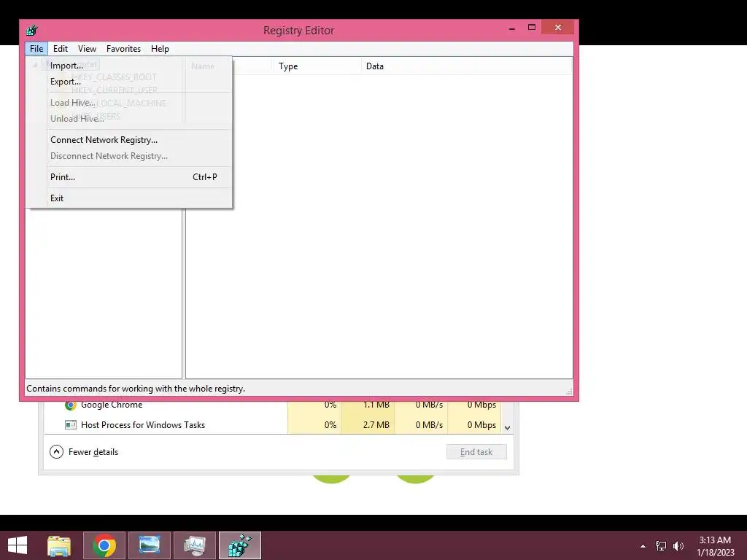Maximize the Registry Editor window
The width and height of the screenshot is (747, 560).
532,28
